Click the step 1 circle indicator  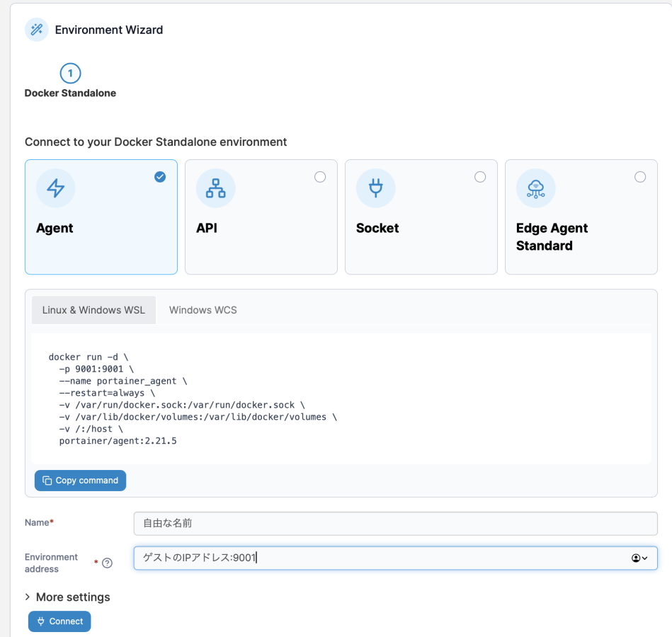click(x=70, y=73)
